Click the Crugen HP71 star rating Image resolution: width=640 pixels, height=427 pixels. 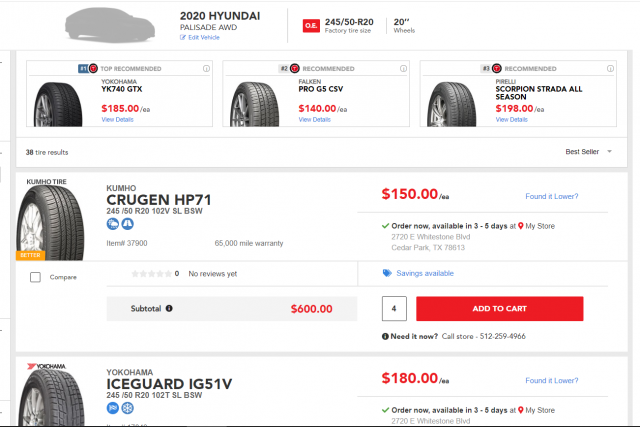click(150, 273)
